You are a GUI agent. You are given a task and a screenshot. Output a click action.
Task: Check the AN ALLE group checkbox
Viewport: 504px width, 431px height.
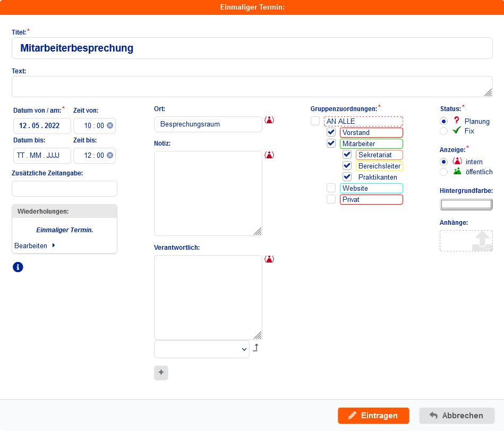pyautogui.click(x=315, y=121)
